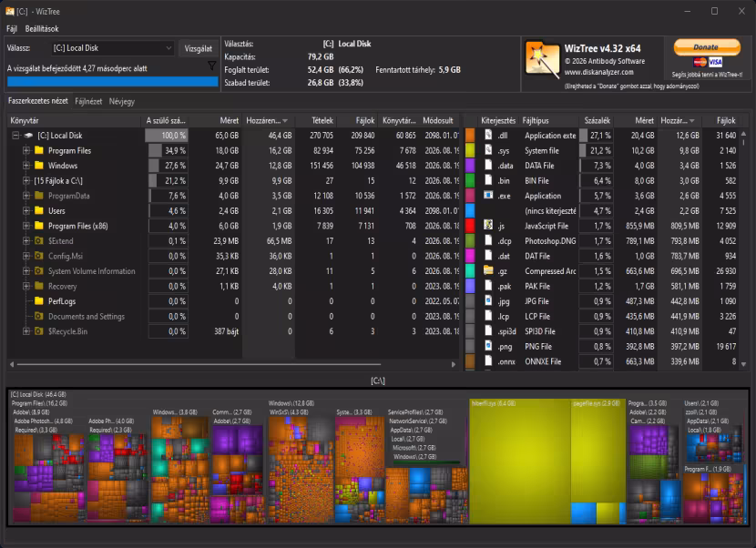756x548 pixels.
Task: Click the filter funnel icon
Action: [211, 66]
